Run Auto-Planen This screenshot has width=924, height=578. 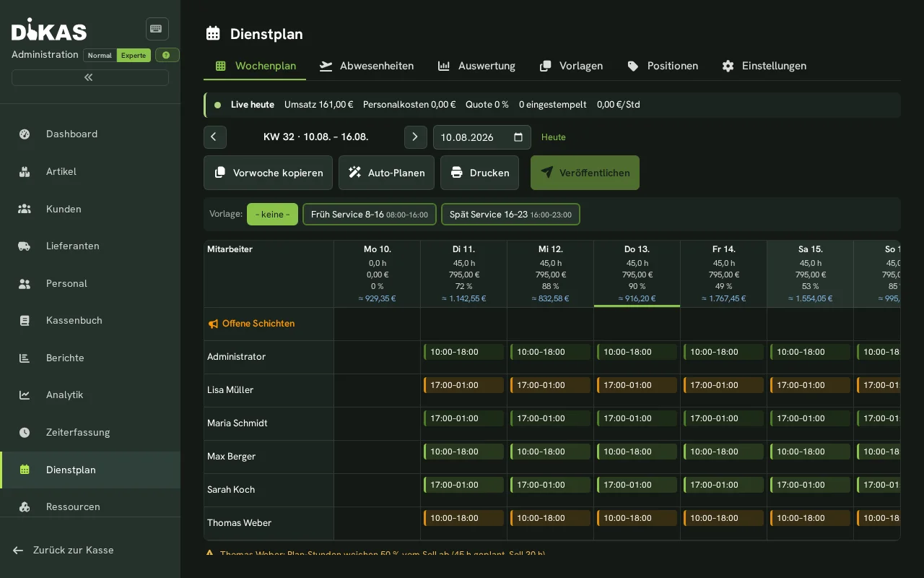click(x=386, y=173)
